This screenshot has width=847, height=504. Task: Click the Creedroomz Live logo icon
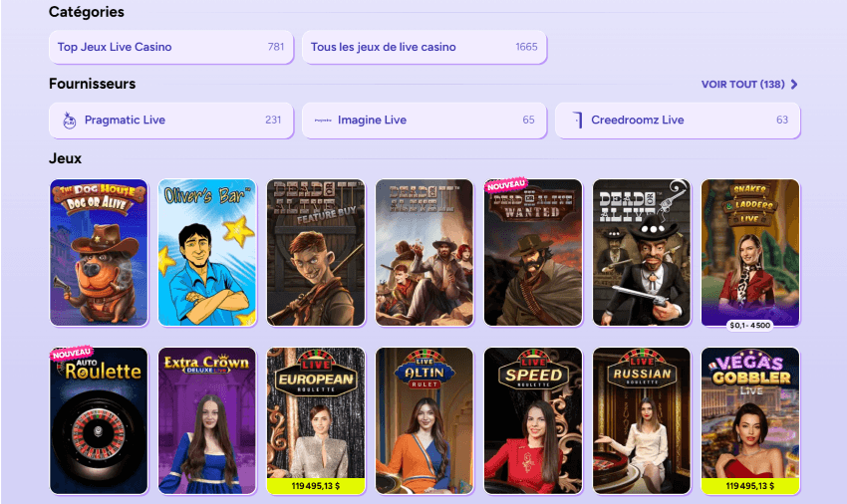point(578,120)
